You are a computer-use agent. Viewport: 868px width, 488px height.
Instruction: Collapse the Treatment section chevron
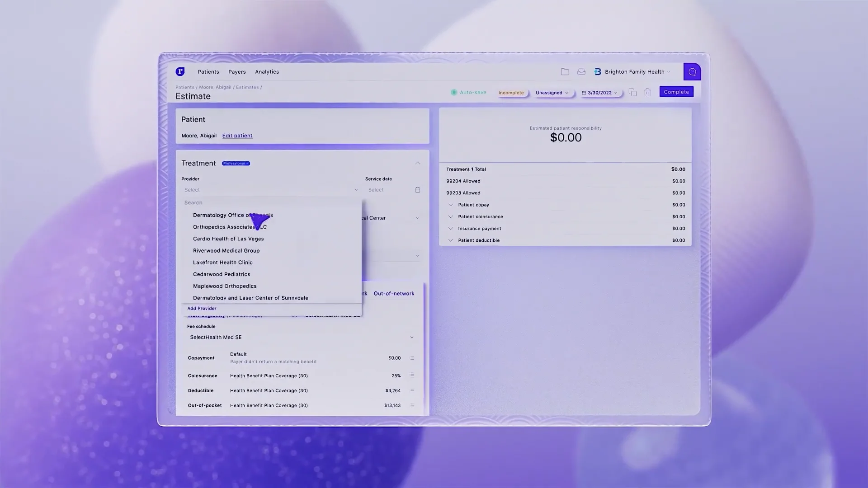(x=417, y=163)
